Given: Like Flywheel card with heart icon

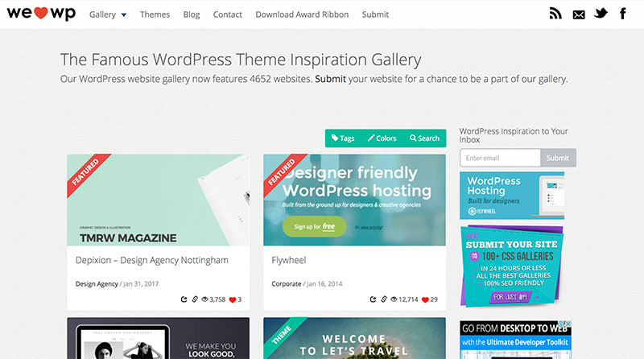Looking at the screenshot, I should [x=425, y=300].
